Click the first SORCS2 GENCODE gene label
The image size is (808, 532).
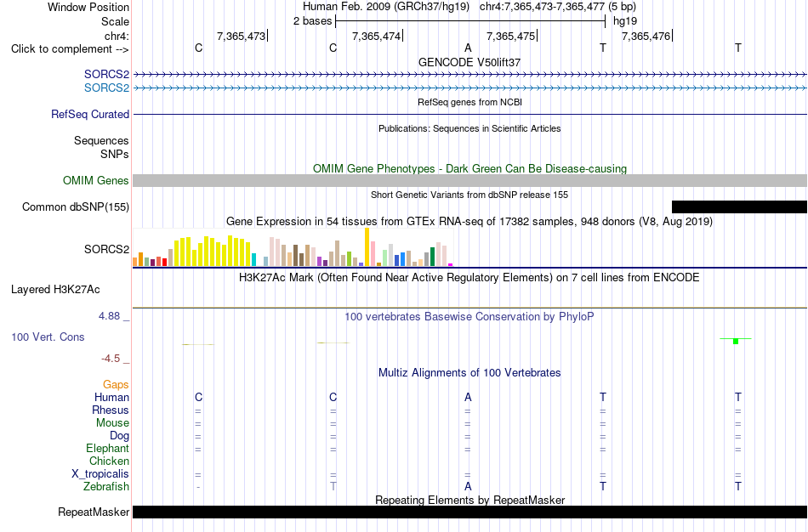point(106,75)
